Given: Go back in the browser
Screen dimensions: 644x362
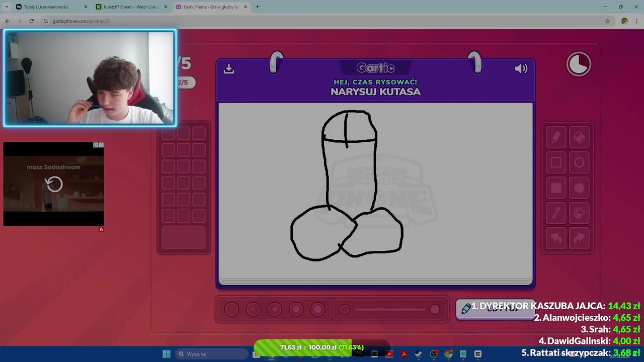Looking at the screenshot, I should click(x=7, y=21).
